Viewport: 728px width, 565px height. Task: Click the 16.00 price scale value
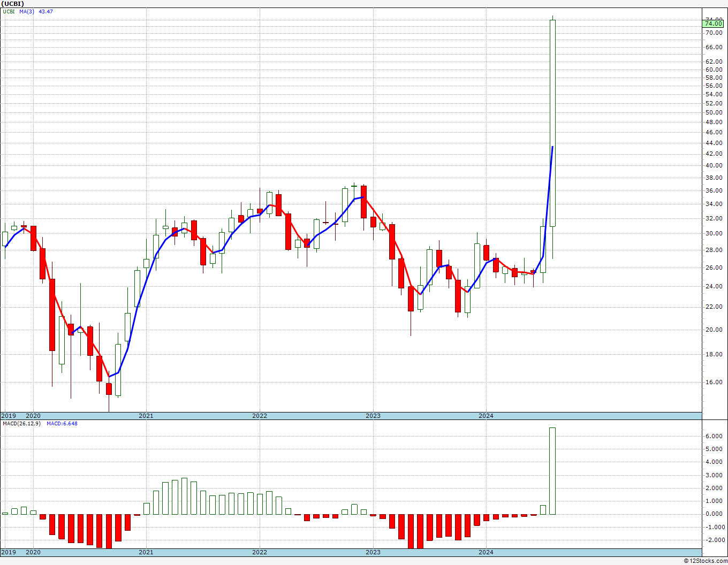714,382
